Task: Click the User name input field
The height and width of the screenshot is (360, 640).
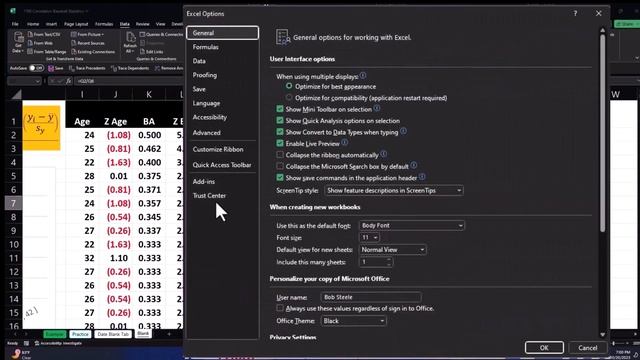Action: [371, 297]
